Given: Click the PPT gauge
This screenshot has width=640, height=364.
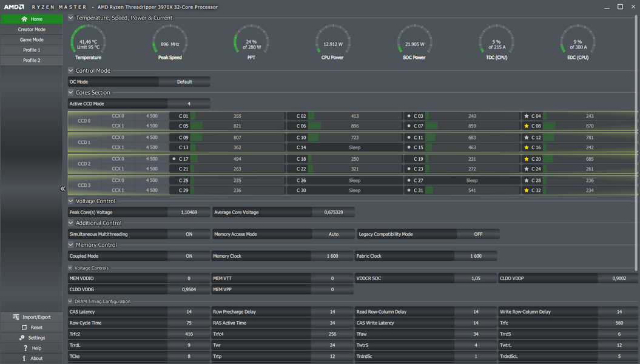Looking at the screenshot, I should [x=251, y=42].
